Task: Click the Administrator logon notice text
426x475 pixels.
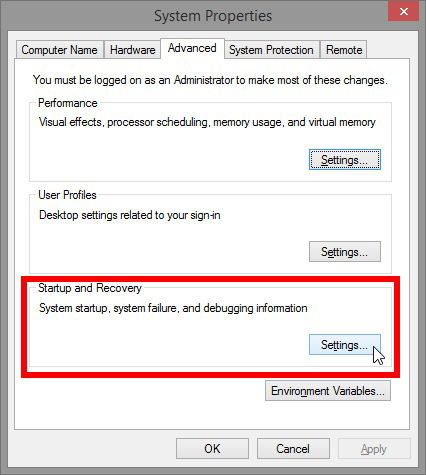Action: [210, 80]
